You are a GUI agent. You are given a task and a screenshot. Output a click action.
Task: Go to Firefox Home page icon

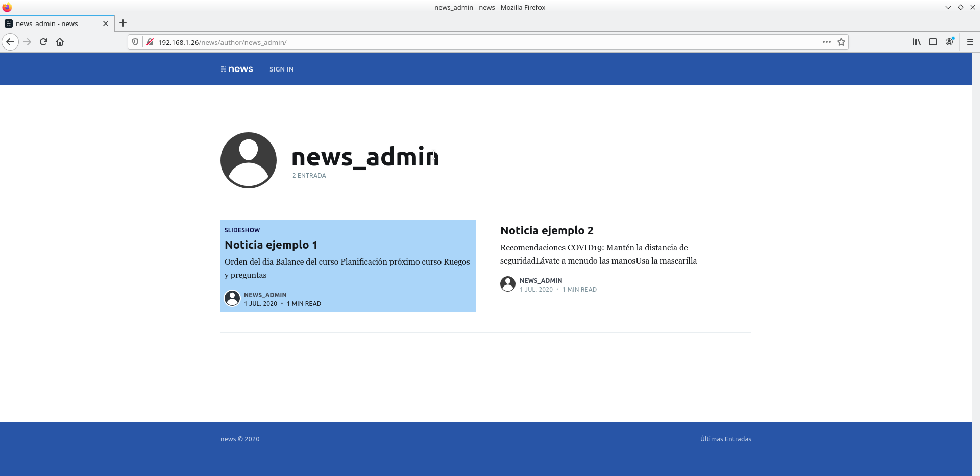60,42
